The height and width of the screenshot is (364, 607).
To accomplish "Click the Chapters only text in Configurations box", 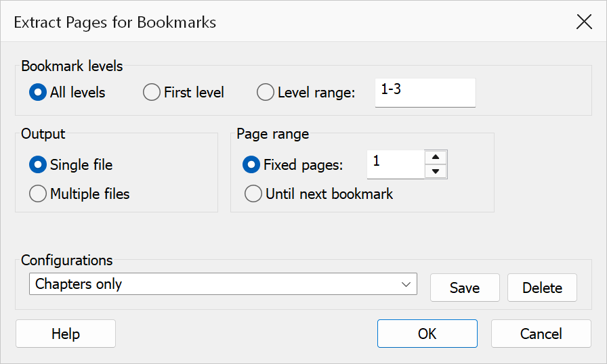I will (79, 284).
